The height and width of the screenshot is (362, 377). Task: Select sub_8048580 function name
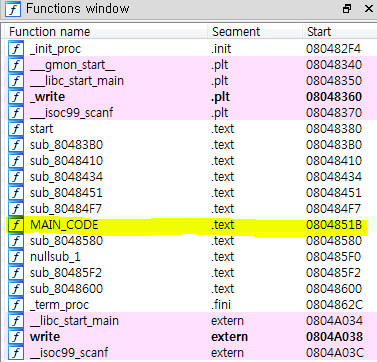[66, 241]
